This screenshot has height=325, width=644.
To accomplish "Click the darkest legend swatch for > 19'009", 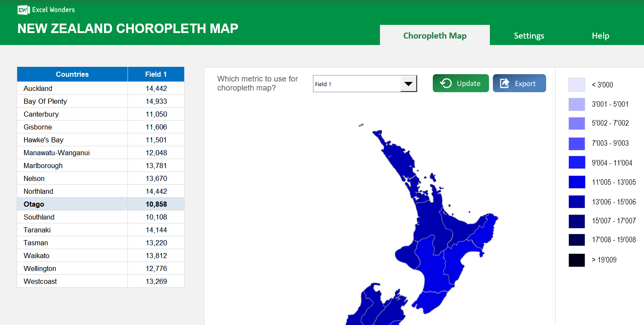I will coord(577,260).
